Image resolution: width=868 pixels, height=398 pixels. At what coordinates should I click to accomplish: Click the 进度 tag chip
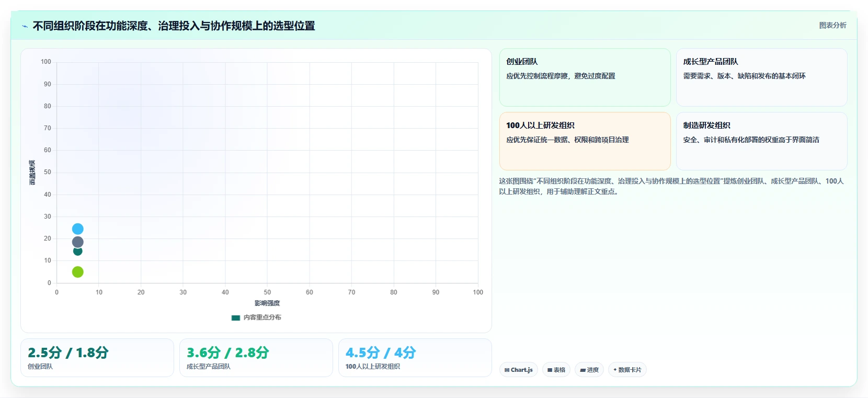589,370
